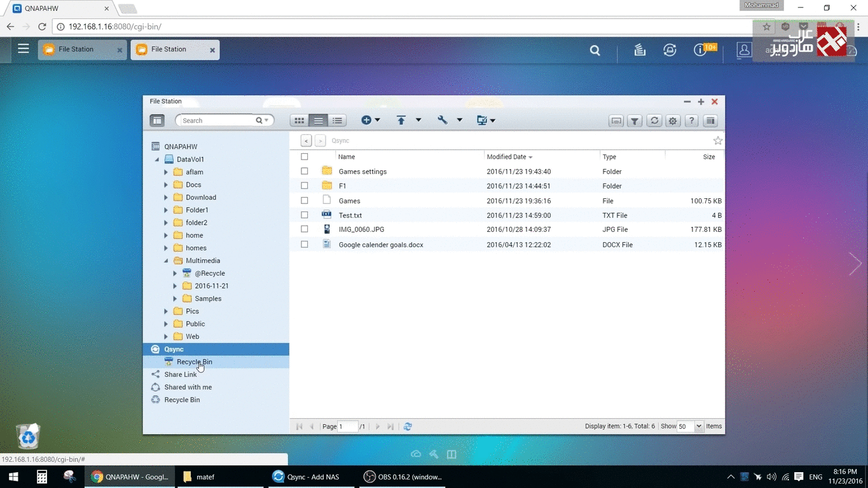The image size is (868, 488).
Task: Select the Public folder
Action: (195, 324)
